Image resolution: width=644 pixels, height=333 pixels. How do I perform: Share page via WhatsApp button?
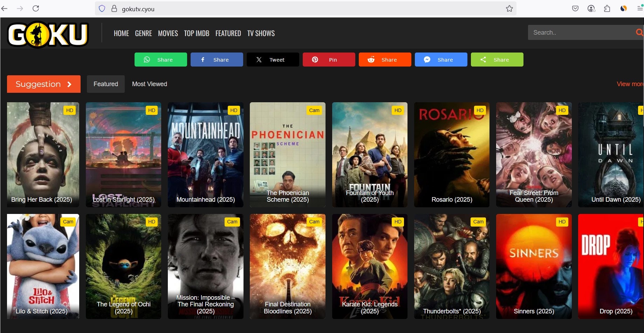click(160, 60)
